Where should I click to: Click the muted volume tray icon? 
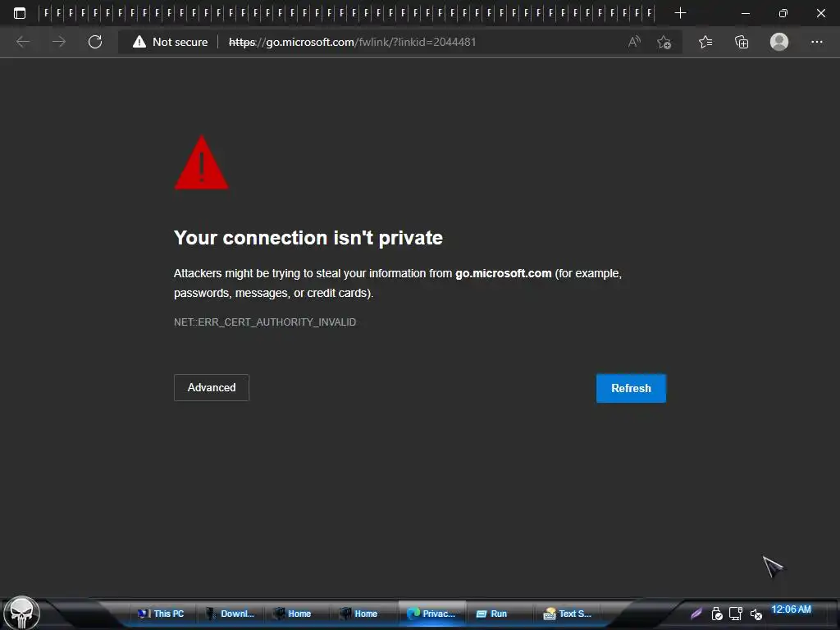pyautogui.click(x=756, y=614)
